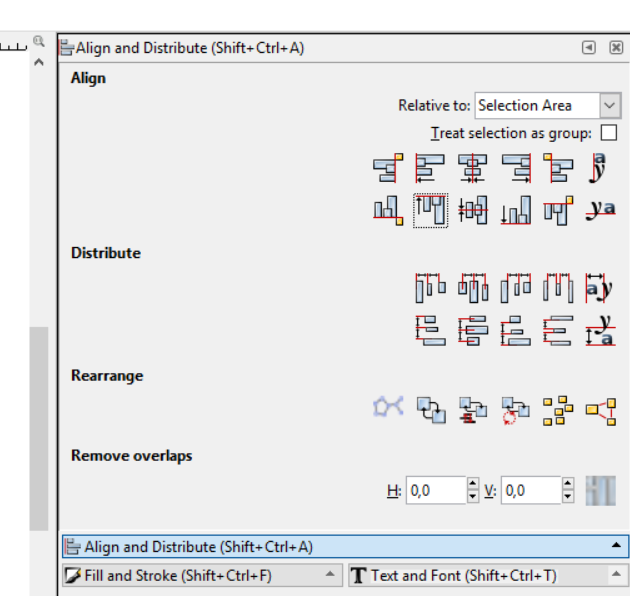Image resolution: width=630 pixels, height=596 pixels.
Task: Randomize centers of selected objects
Action: [558, 410]
